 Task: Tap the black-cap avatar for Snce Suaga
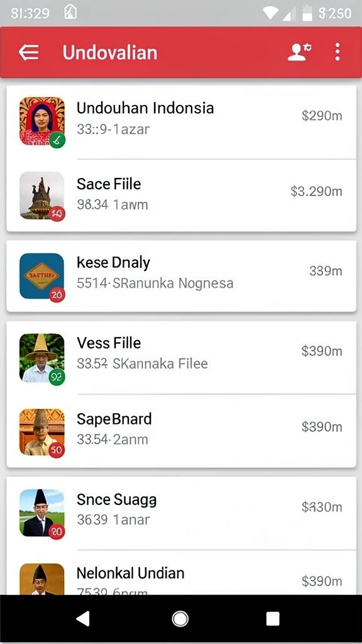coord(42,513)
